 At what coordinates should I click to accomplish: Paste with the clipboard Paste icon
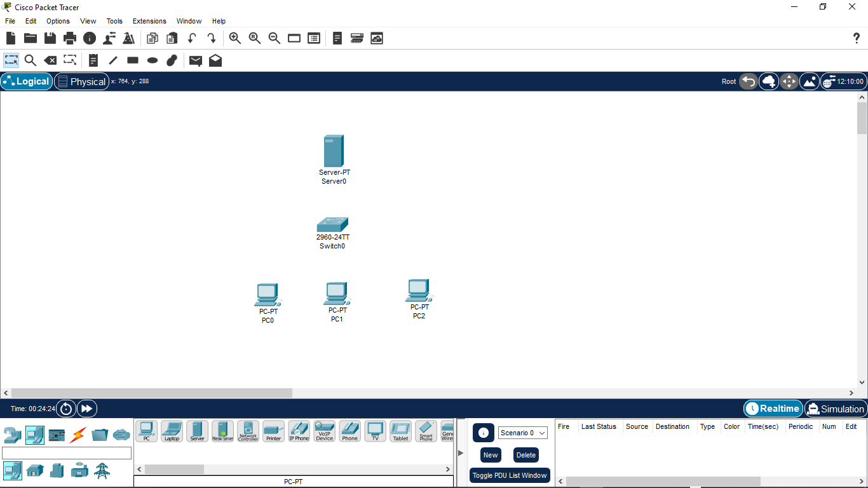tap(172, 38)
